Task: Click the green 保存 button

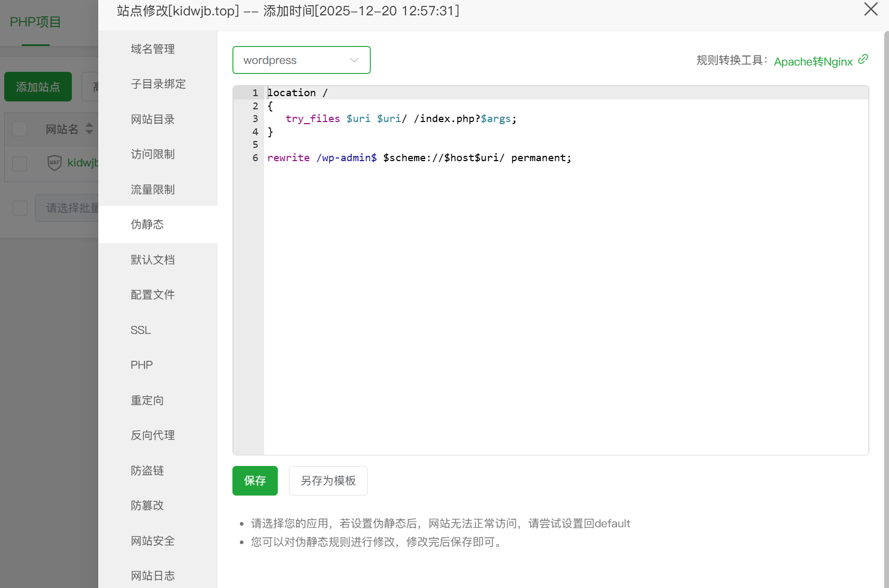Action: (x=255, y=481)
